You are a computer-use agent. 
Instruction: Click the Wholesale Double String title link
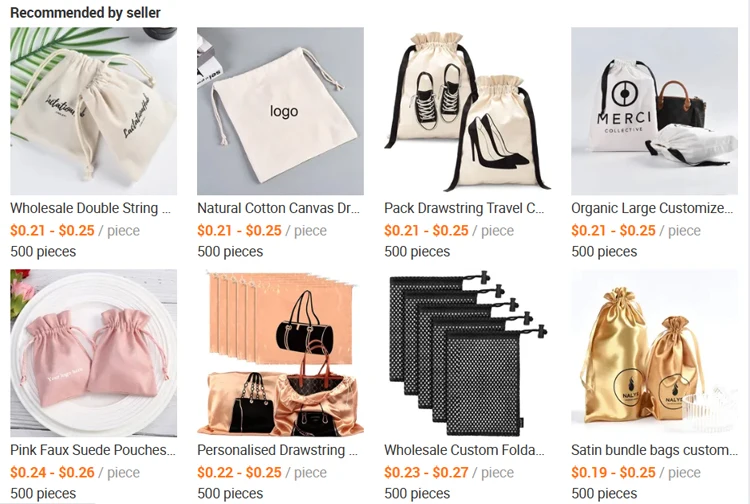90,208
